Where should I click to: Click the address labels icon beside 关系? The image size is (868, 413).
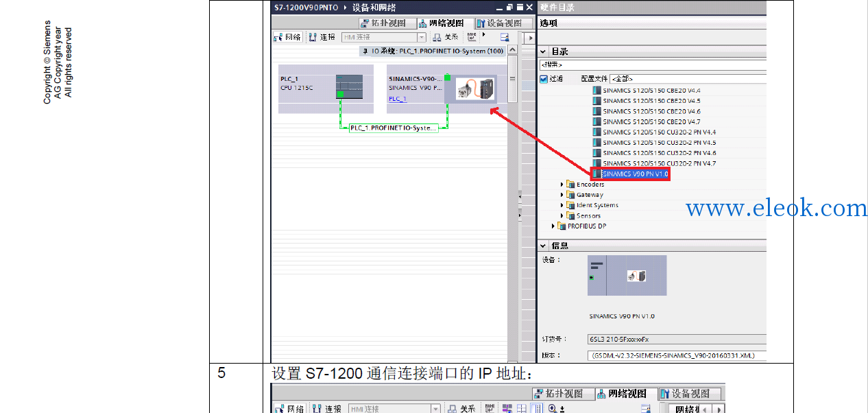(x=472, y=36)
